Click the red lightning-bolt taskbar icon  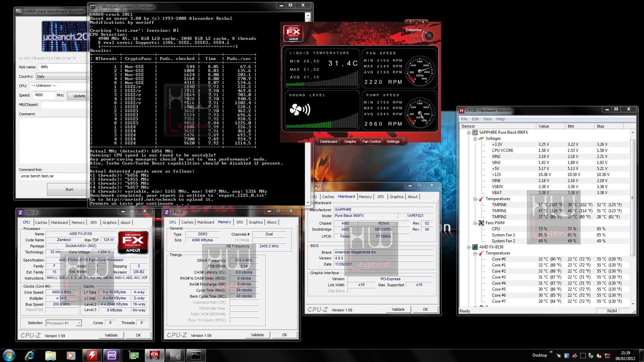click(x=92, y=355)
